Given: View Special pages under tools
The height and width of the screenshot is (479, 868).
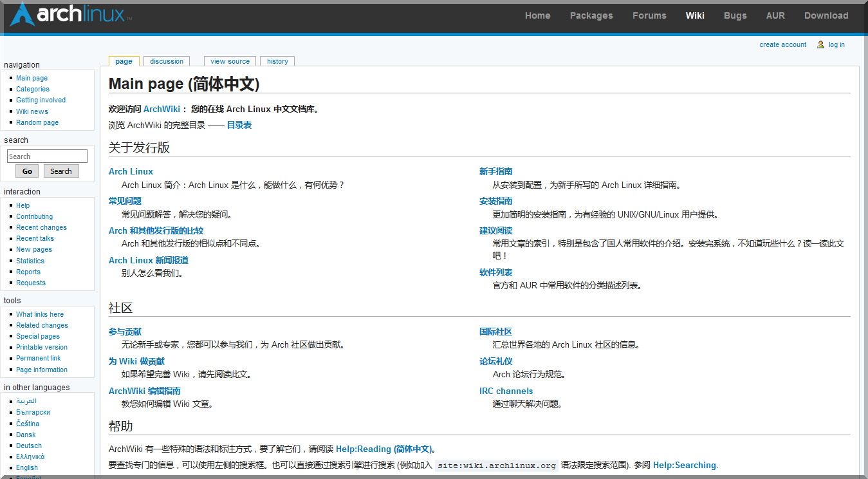Looking at the screenshot, I should (37, 336).
